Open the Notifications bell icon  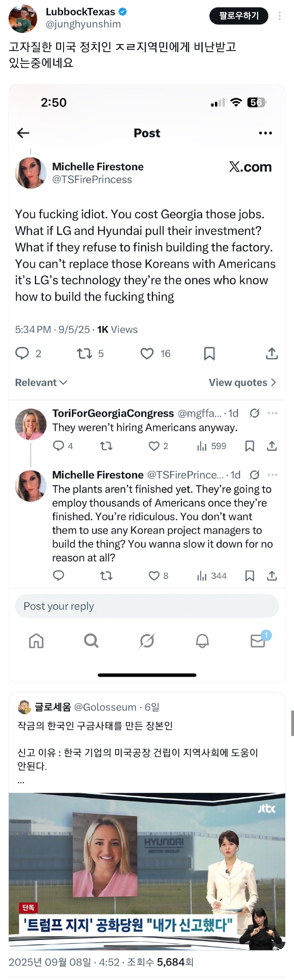[x=202, y=641]
